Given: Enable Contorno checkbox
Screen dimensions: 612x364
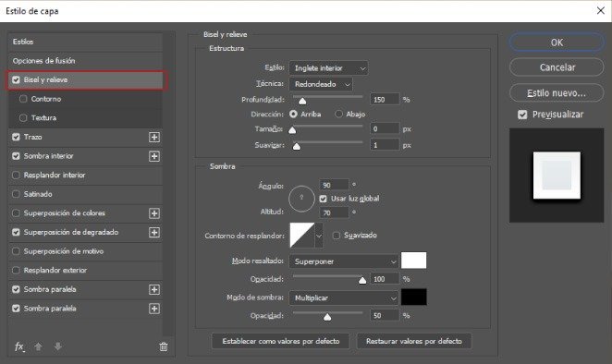Looking at the screenshot, I should 23,99.
